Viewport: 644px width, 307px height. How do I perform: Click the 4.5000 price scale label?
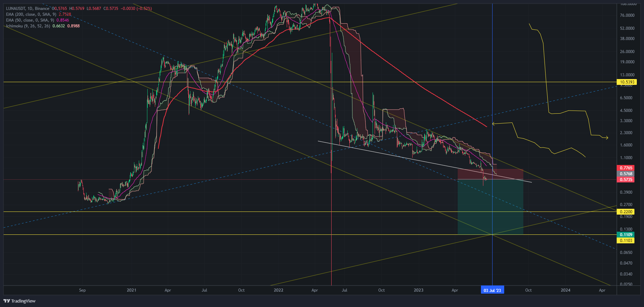[626, 111]
